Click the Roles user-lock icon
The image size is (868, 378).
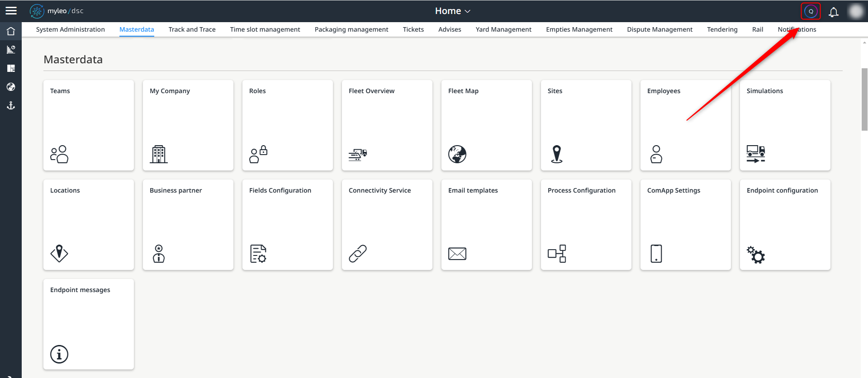tap(258, 154)
